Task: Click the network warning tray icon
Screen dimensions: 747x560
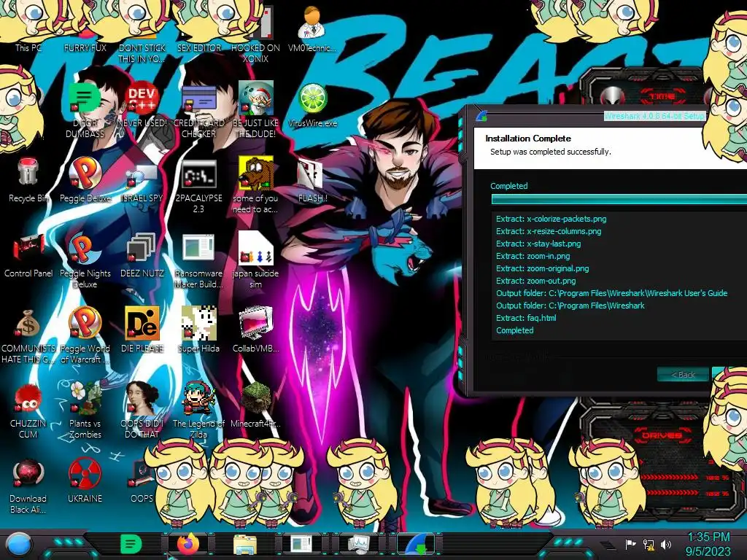Action: coord(649,544)
